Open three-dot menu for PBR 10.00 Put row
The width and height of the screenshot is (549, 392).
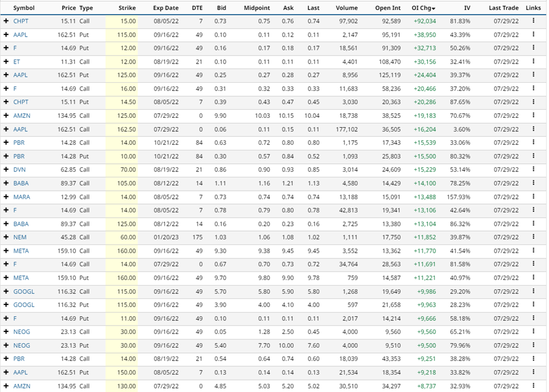pos(533,156)
